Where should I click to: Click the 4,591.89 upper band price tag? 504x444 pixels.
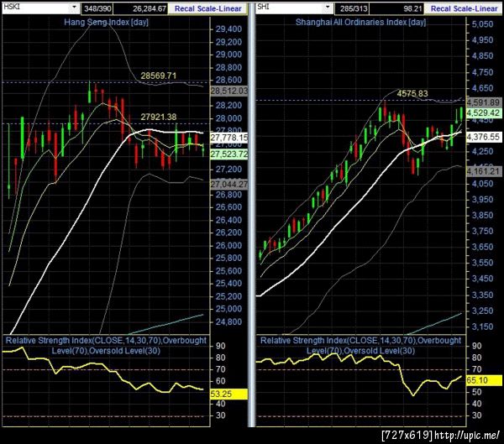484,102
